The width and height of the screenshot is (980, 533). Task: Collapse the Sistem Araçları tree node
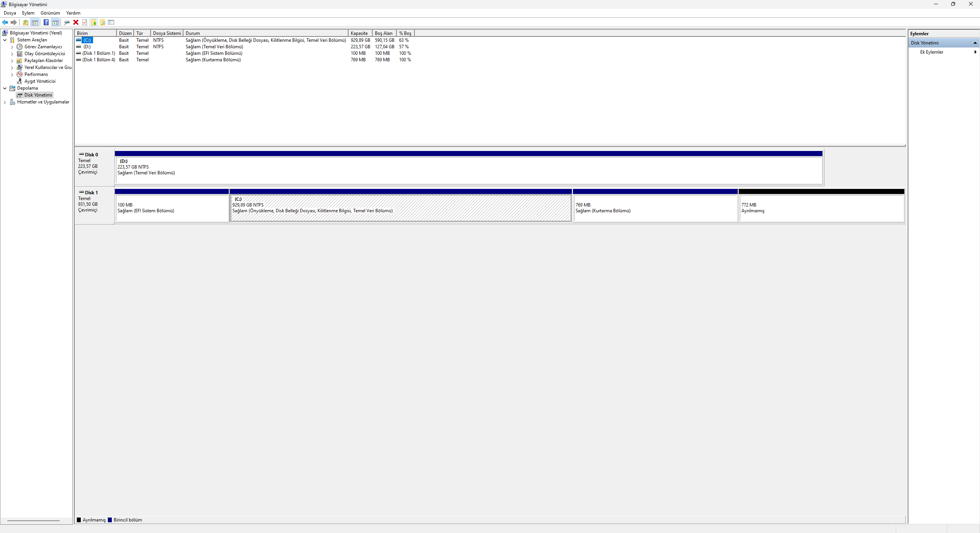(5, 40)
